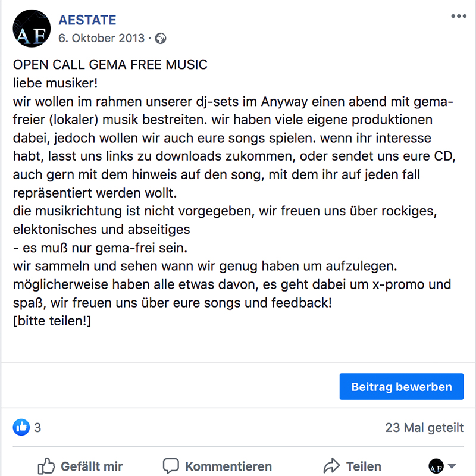476x476 pixels.
Task: Click the thumbs-up icon beside Gefällt mir
Action: coord(46,466)
